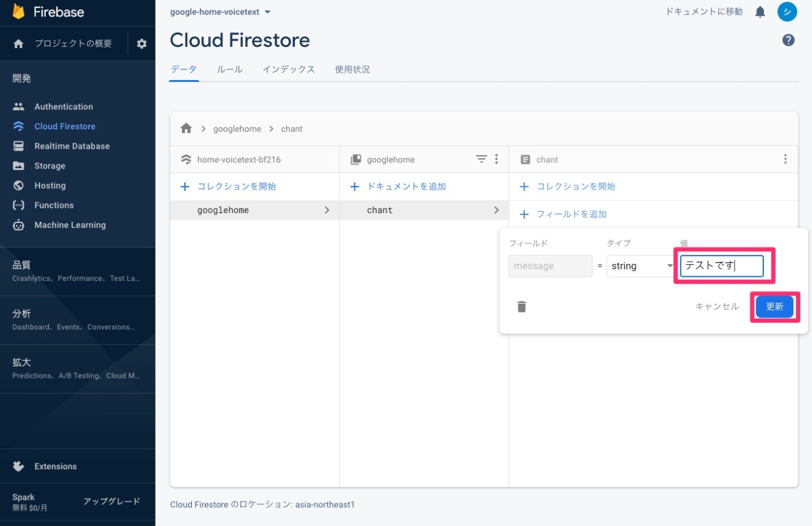Open the user account avatar

pyautogui.click(x=787, y=12)
